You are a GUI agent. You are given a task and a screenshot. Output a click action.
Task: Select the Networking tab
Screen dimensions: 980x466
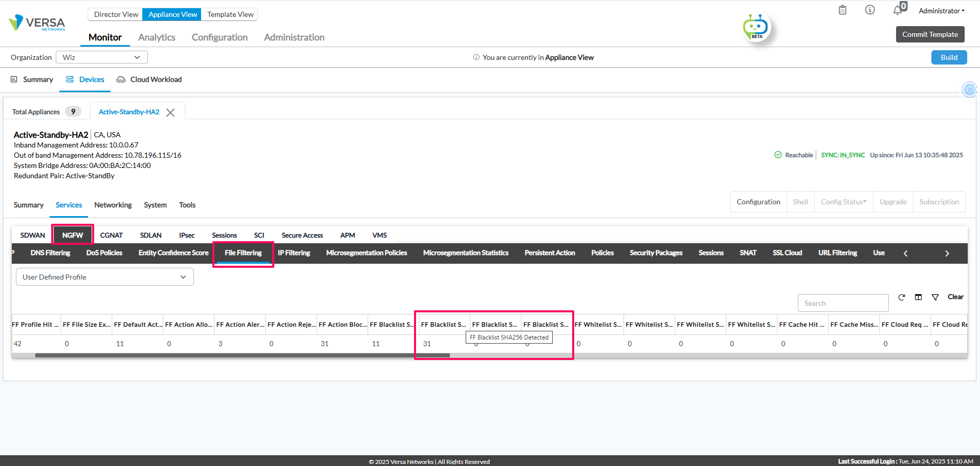tap(113, 205)
